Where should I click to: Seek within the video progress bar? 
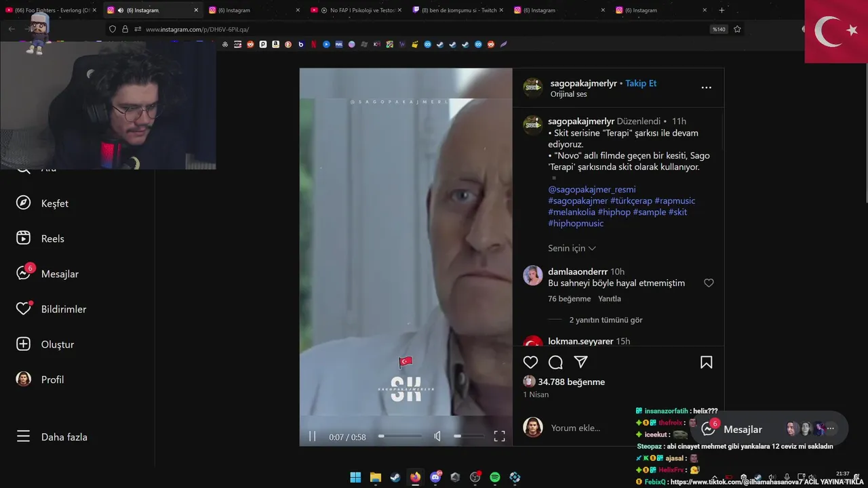400,436
